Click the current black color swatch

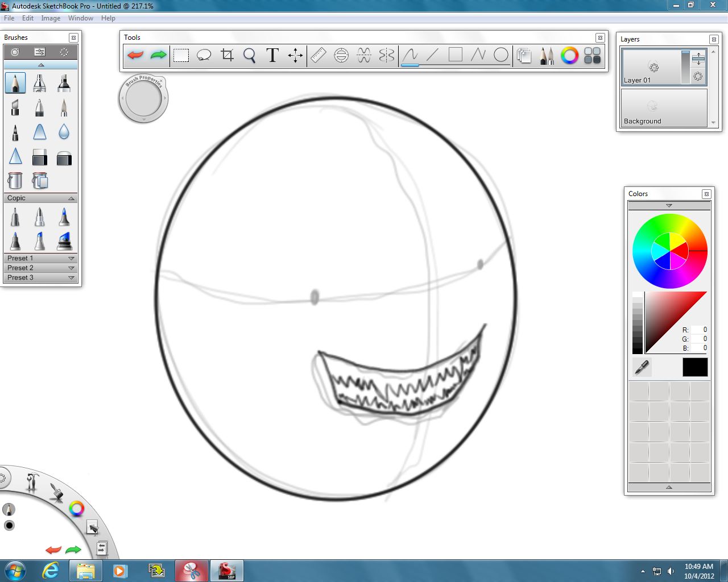pyautogui.click(x=695, y=367)
